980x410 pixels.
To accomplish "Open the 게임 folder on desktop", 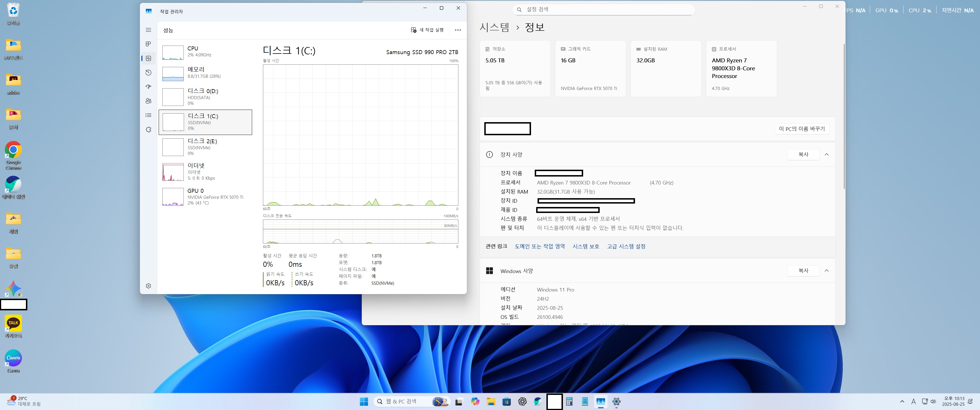I will point(13,222).
